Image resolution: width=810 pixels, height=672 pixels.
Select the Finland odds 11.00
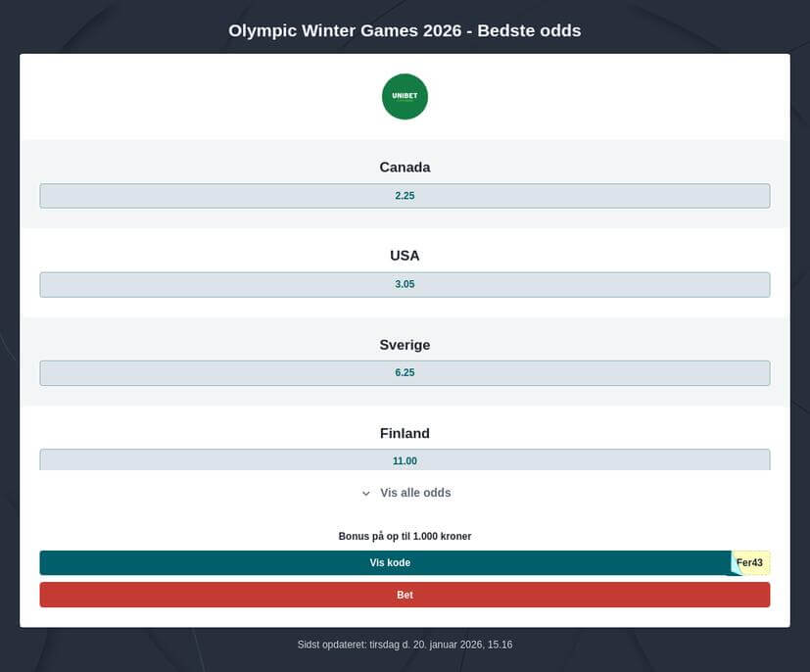click(405, 460)
